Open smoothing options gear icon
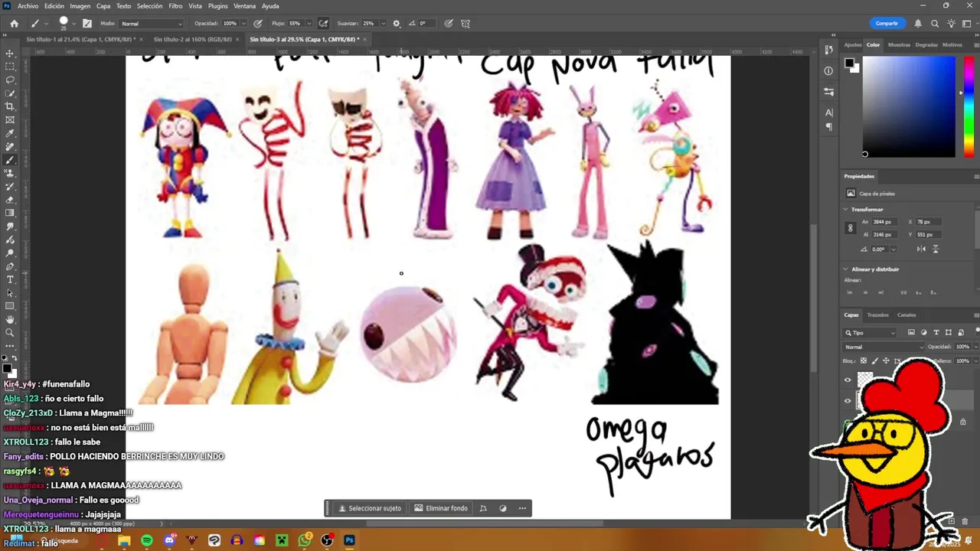The width and height of the screenshot is (980, 551). tap(397, 24)
